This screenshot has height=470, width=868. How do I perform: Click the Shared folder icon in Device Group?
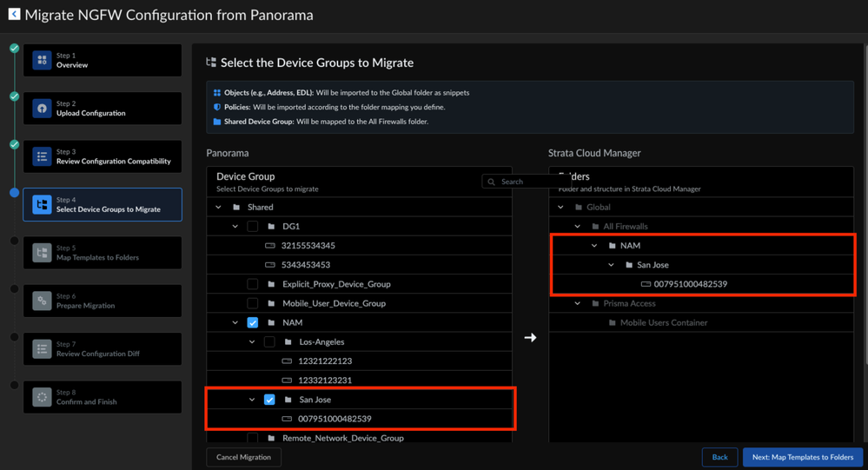click(236, 207)
